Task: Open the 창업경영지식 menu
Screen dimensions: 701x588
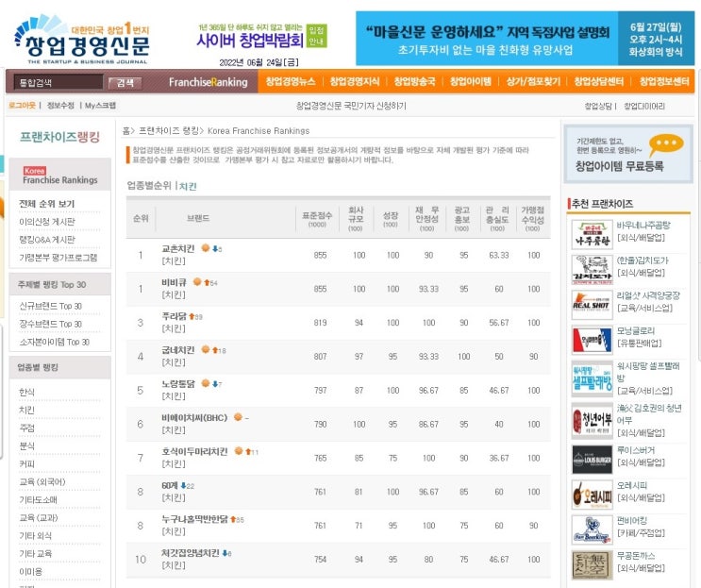Action: 355,81
